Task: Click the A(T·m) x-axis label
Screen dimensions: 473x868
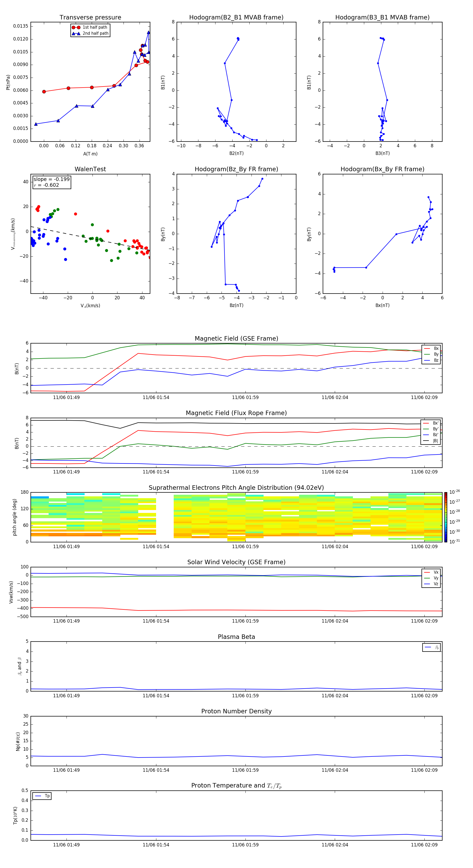Action: click(90, 154)
